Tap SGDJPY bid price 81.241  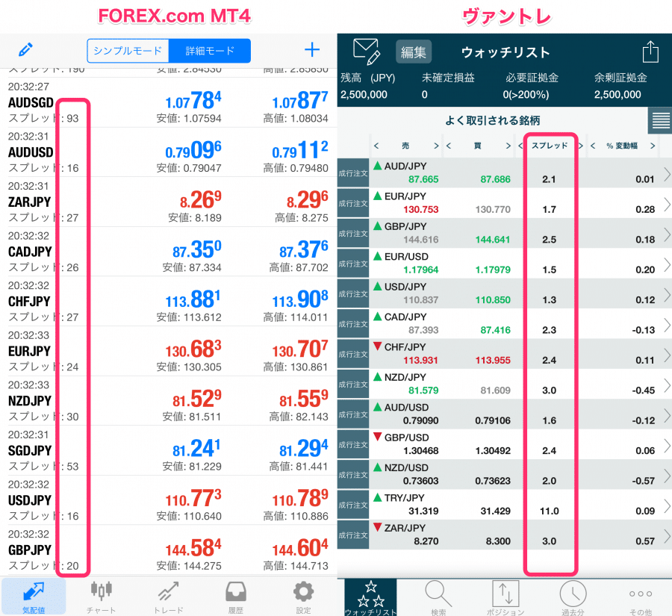point(196,449)
